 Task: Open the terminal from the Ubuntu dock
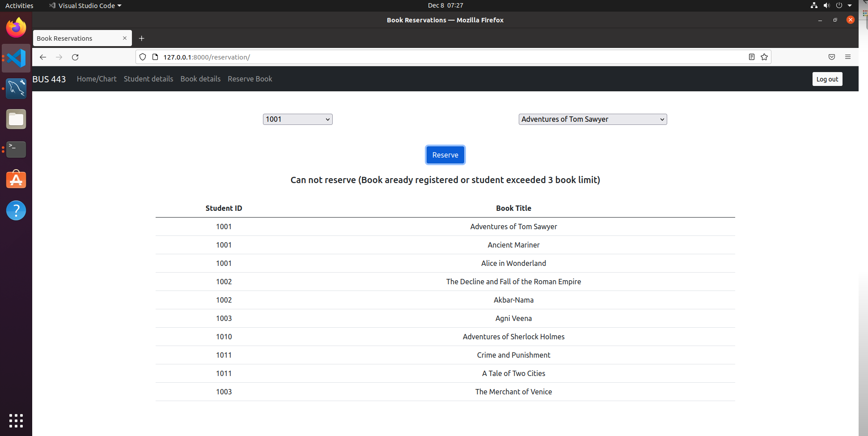coord(16,150)
